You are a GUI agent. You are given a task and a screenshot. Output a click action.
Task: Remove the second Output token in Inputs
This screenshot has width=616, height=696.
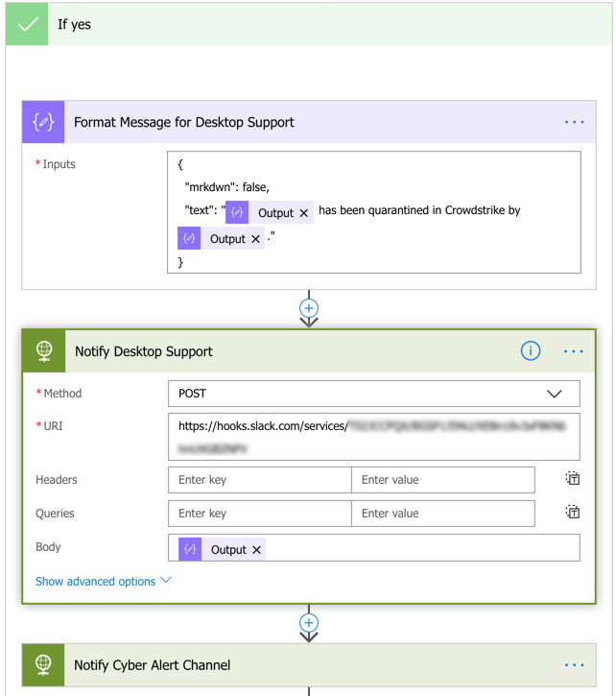pos(256,239)
